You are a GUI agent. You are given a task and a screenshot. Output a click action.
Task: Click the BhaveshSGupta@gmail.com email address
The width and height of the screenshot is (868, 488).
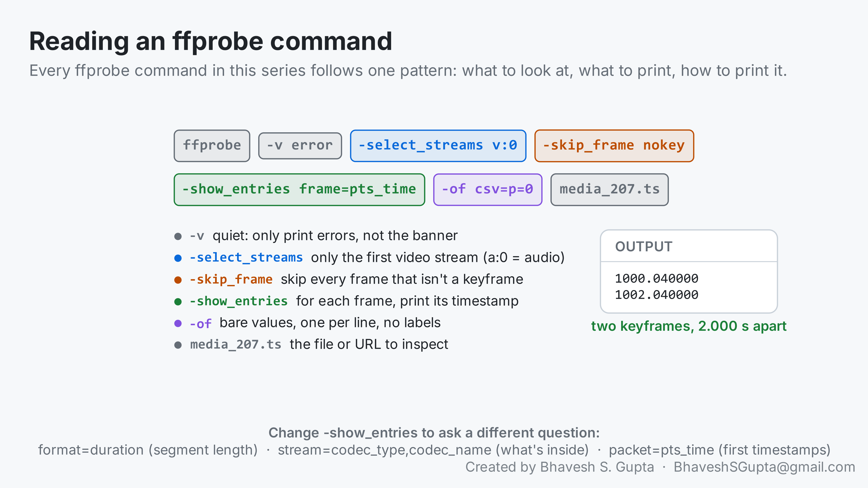(x=764, y=467)
